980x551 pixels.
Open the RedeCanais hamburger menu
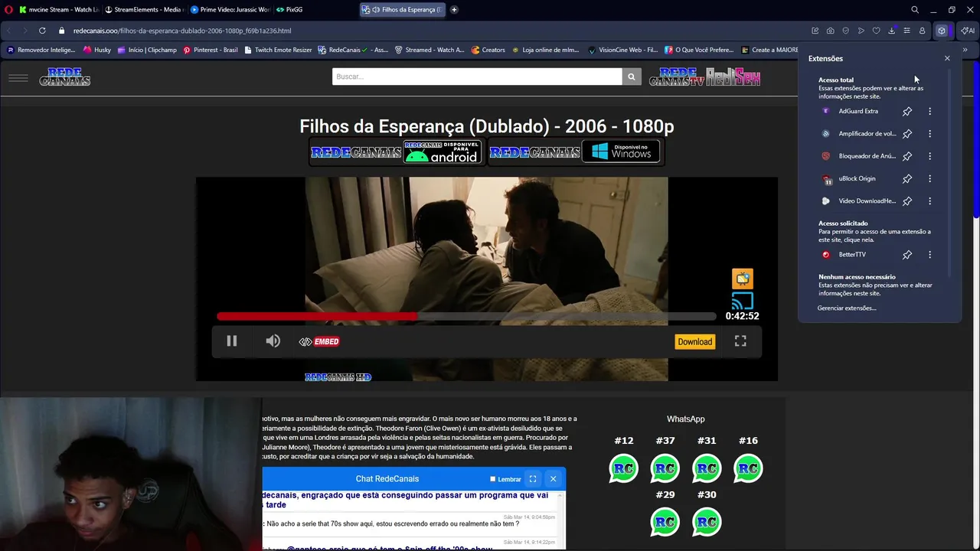(18, 77)
